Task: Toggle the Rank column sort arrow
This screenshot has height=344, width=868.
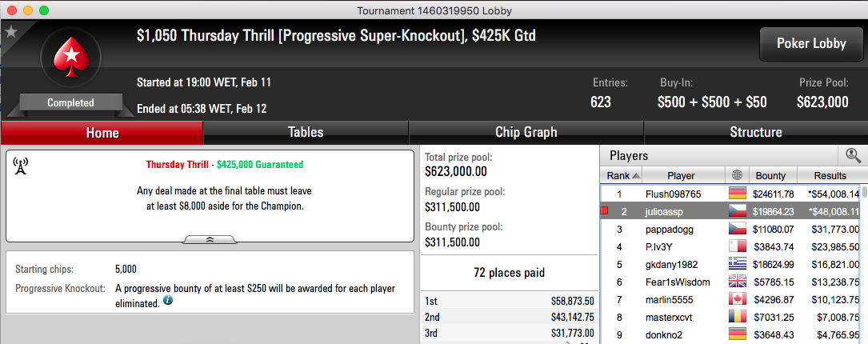Action: point(636,176)
